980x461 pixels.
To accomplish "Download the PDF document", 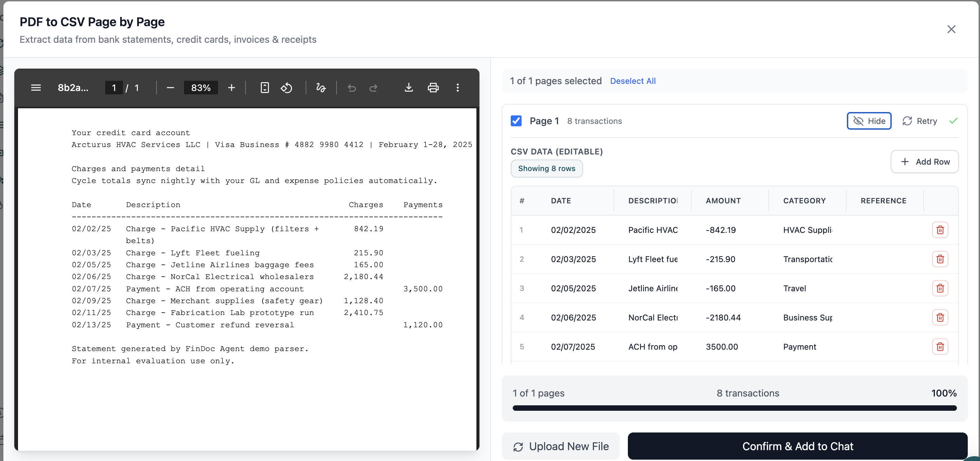I will coord(408,88).
